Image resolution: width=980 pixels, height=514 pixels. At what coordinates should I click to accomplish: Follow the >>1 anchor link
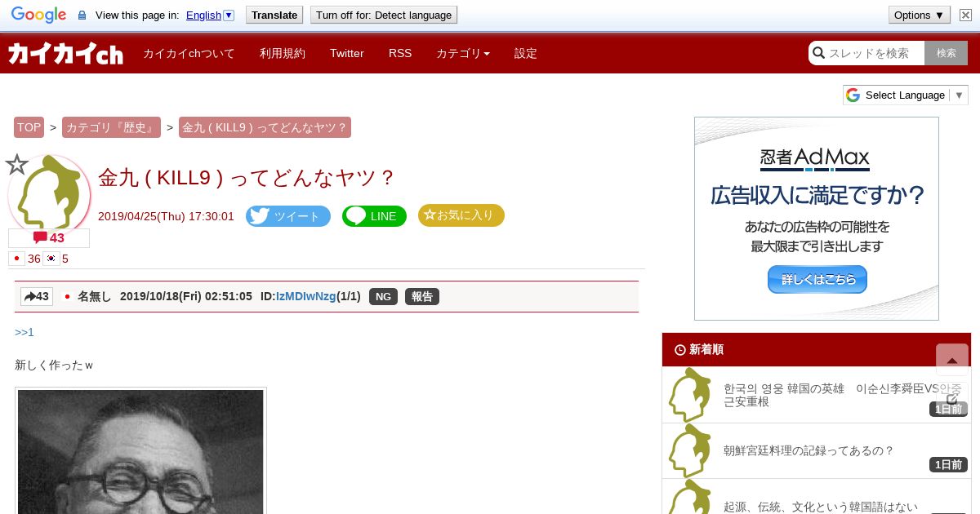click(x=24, y=332)
